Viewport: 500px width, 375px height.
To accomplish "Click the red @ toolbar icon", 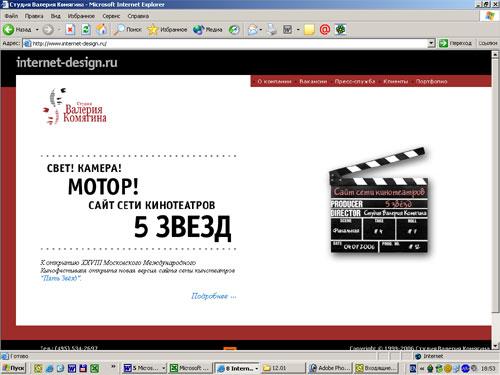I will (x=325, y=30).
